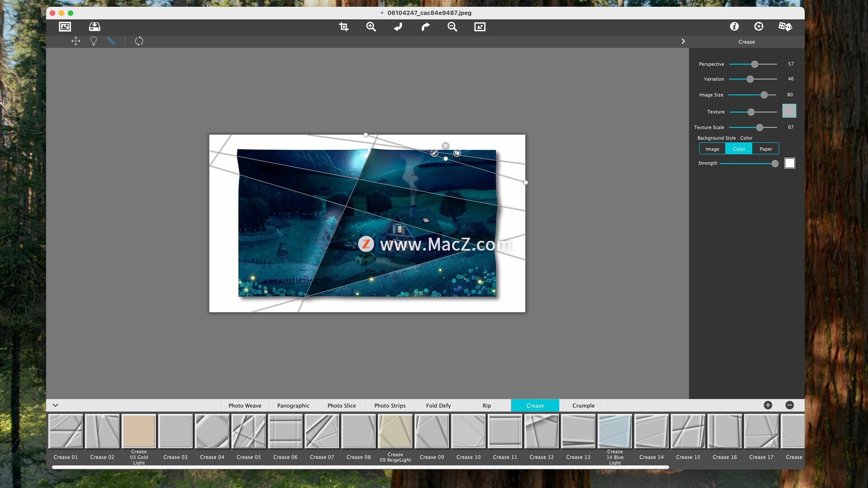The height and width of the screenshot is (488, 868).
Task: Select the Move arrows tool
Action: (76, 41)
